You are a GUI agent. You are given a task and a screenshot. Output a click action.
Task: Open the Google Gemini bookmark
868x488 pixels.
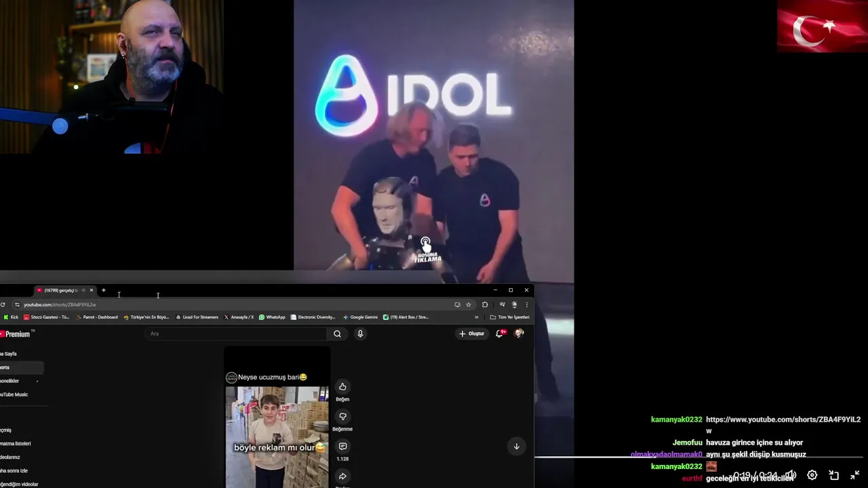tap(360, 317)
